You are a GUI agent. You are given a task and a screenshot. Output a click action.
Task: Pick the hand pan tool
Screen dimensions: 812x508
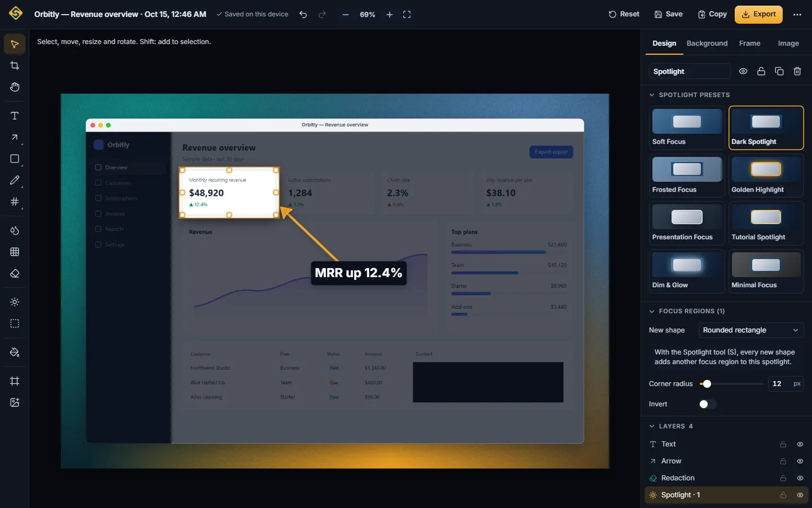[15, 87]
